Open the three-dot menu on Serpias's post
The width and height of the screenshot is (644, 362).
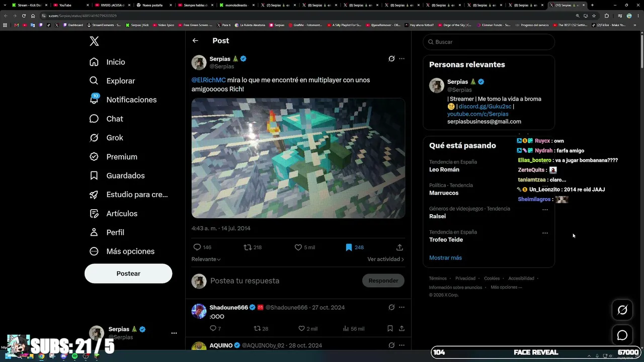click(x=401, y=59)
